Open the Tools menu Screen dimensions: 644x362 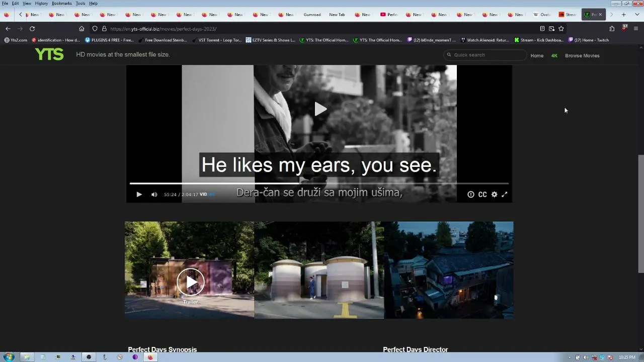tap(80, 4)
